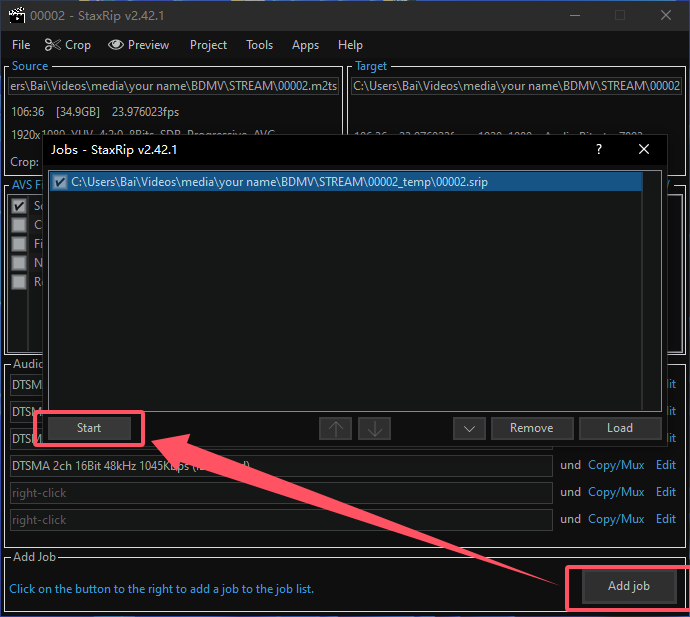Click the StaxRip clapperboard icon in title bar
The width and height of the screenshot is (690, 617).
click(x=16, y=15)
